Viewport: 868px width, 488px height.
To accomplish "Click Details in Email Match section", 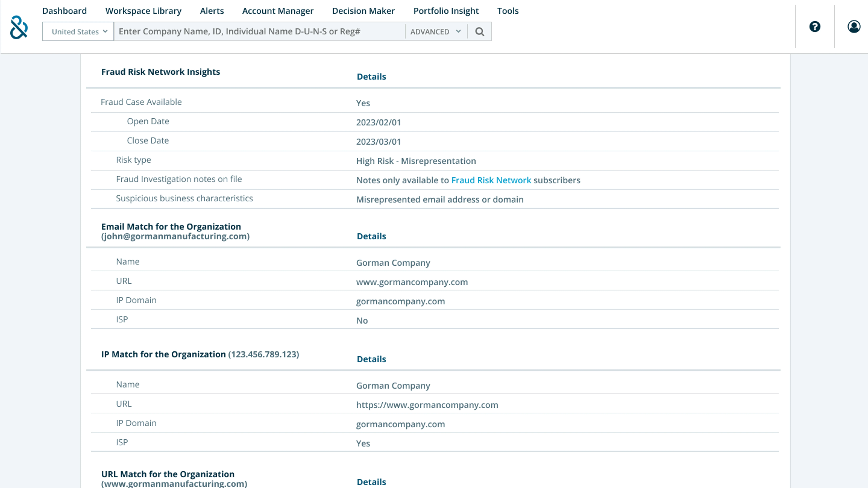I will point(371,236).
